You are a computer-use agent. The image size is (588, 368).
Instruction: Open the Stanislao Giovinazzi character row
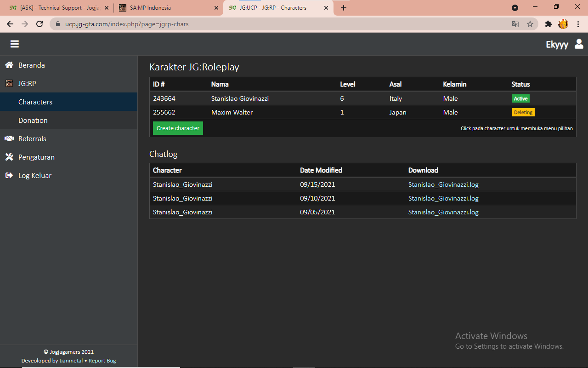(363, 98)
